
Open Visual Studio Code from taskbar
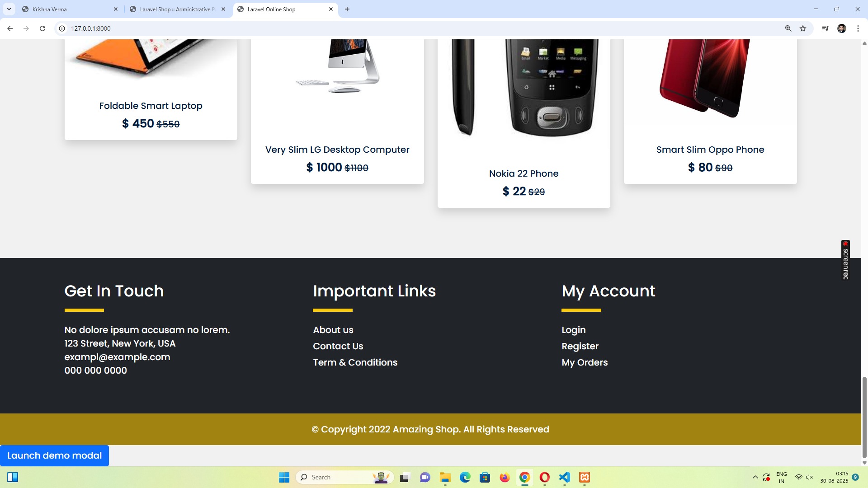[564, 477]
